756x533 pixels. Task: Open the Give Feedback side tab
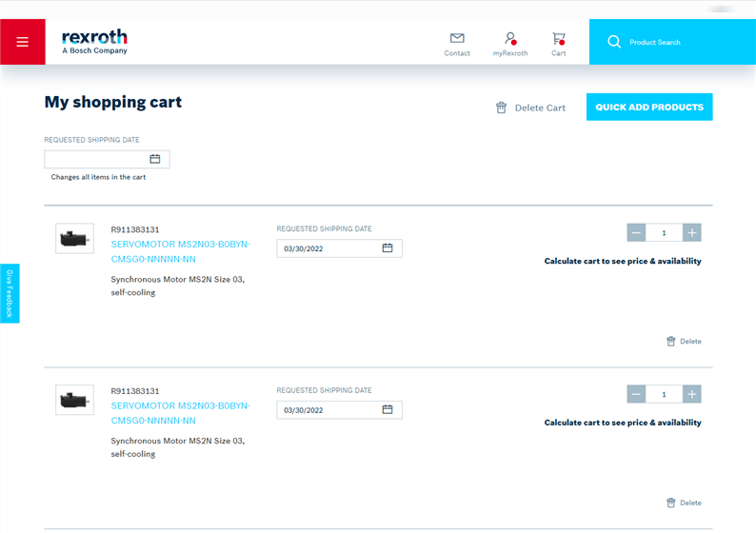coord(10,293)
